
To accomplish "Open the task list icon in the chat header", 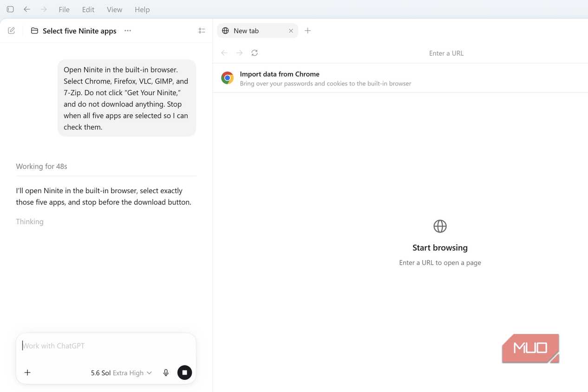I will [x=202, y=31].
